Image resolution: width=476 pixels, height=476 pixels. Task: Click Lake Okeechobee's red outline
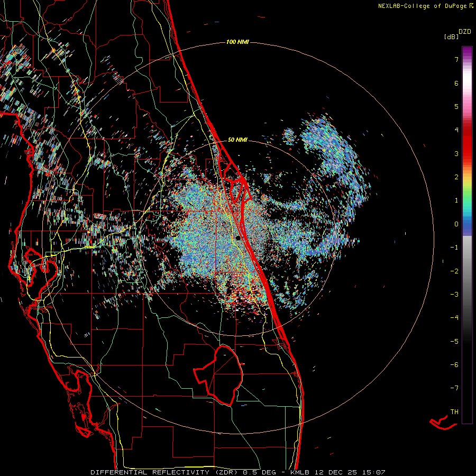point(219,376)
